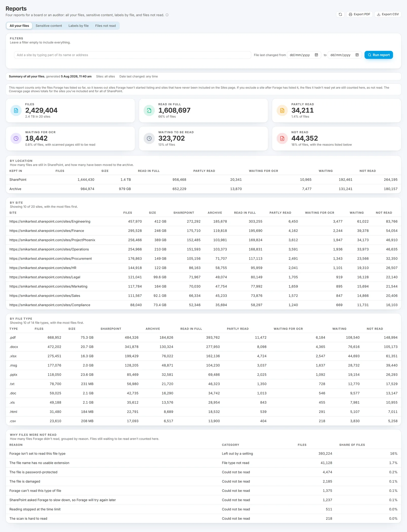Click the red file icon on the Not Read card
The height and width of the screenshot is (532, 407).
tap(282, 138)
